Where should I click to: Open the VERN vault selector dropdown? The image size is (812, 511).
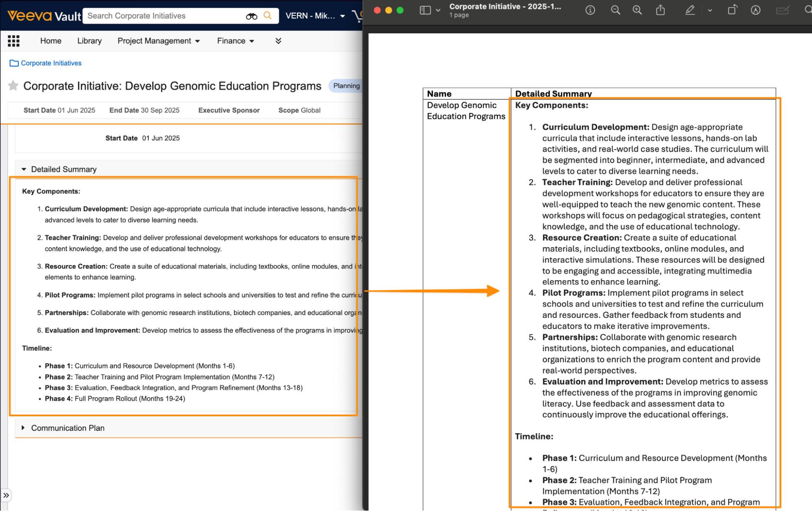(315, 16)
